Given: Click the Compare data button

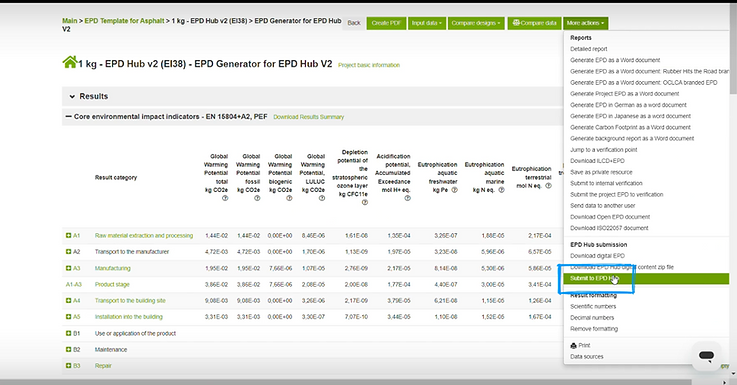Looking at the screenshot, I should pyautogui.click(x=534, y=23).
